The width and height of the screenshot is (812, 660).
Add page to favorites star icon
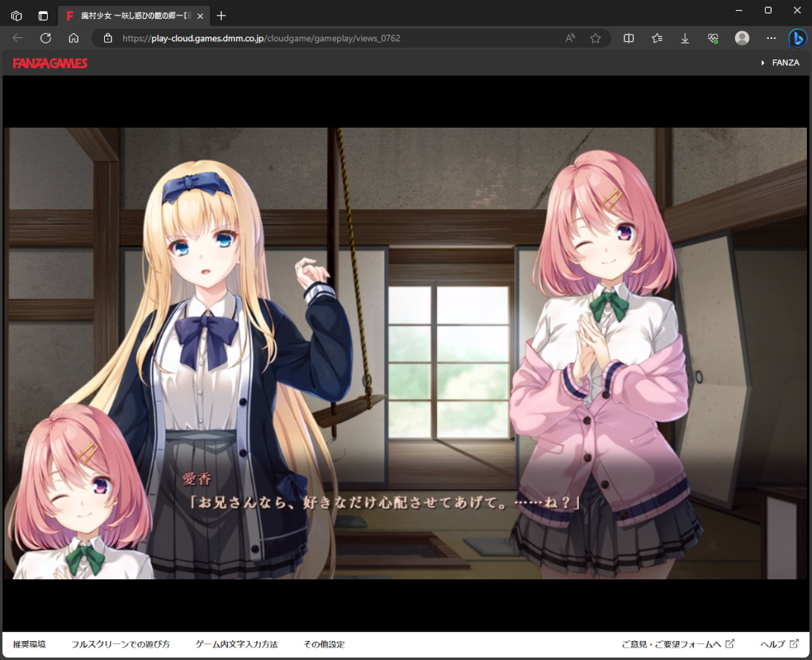click(595, 38)
